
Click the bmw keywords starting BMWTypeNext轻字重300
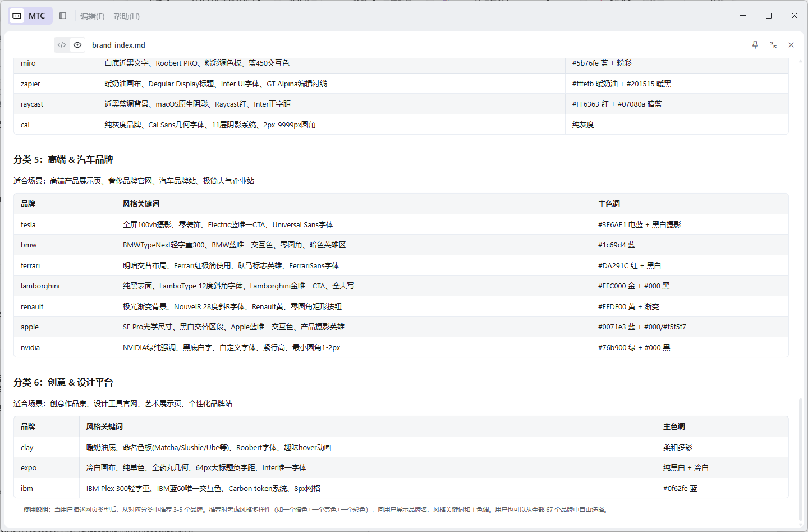click(234, 245)
